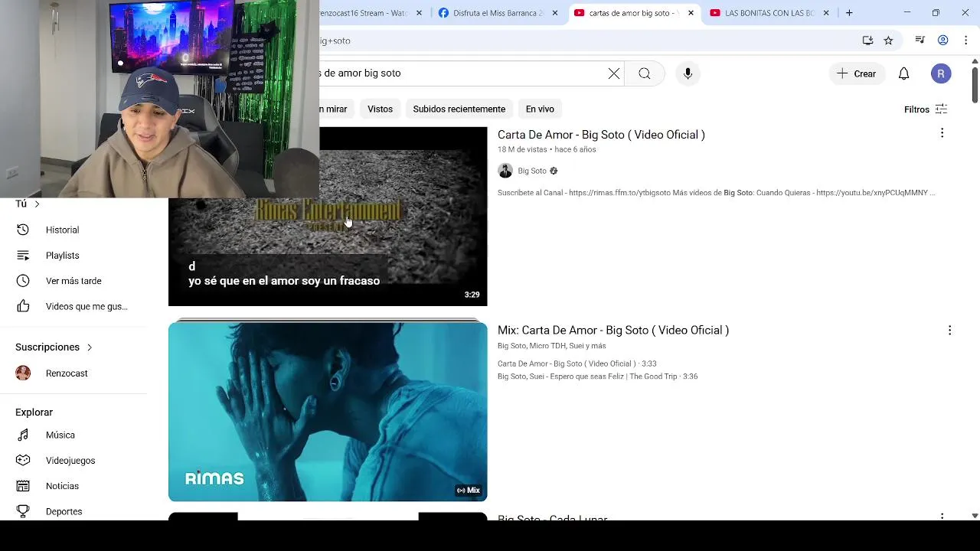Clear the YouTube search box text

point(614,73)
